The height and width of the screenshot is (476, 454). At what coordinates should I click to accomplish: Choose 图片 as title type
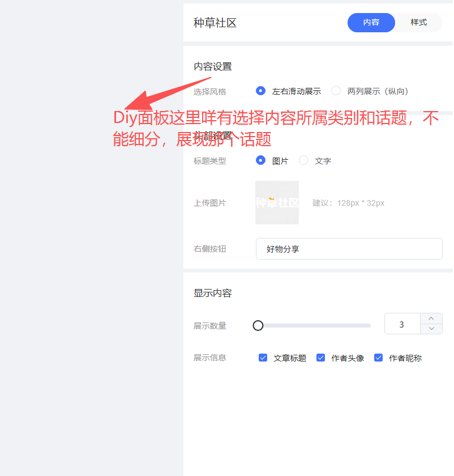pos(260,160)
